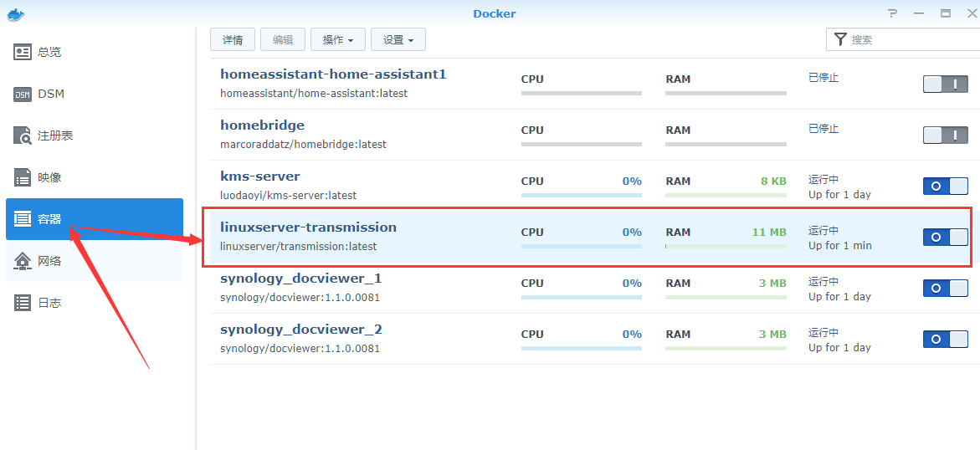This screenshot has width=980, height=450.
Task: Go to 总览 overview tab
Action: [x=95, y=52]
